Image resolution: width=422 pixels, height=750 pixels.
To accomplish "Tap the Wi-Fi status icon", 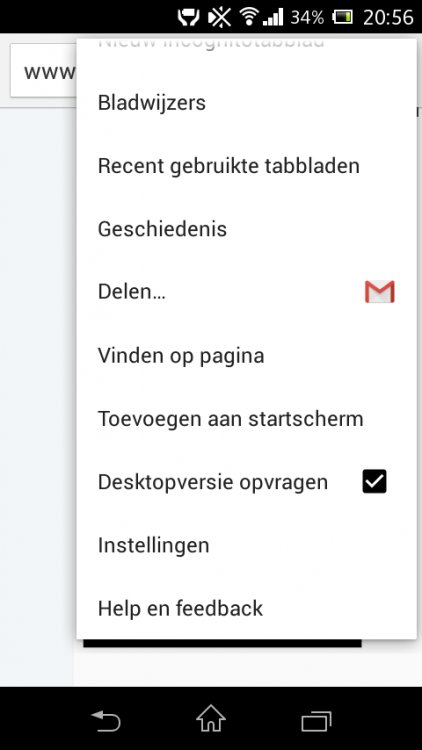I will (249, 17).
